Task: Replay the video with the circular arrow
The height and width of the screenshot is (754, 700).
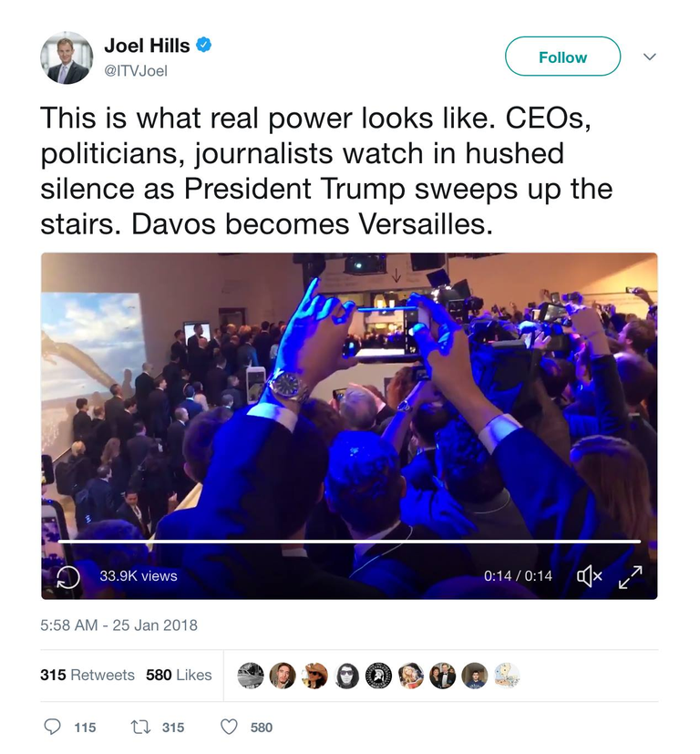Action: (x=67, y=576)
